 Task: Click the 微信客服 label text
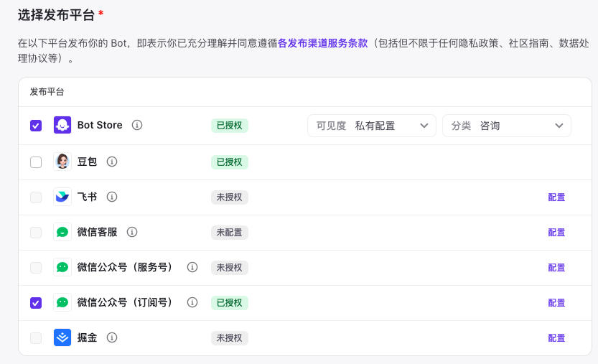97,232
